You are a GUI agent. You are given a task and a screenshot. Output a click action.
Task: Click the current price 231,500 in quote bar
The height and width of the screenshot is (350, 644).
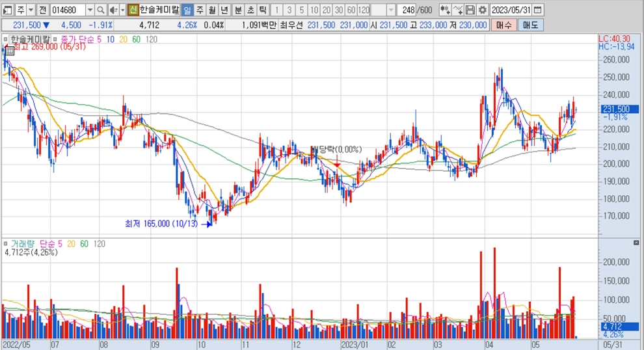pos(27,25)
